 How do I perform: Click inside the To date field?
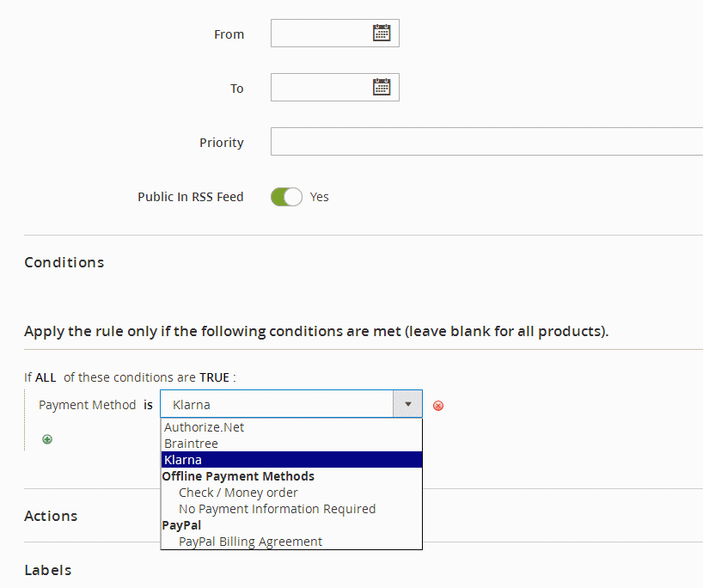point(320,88)
